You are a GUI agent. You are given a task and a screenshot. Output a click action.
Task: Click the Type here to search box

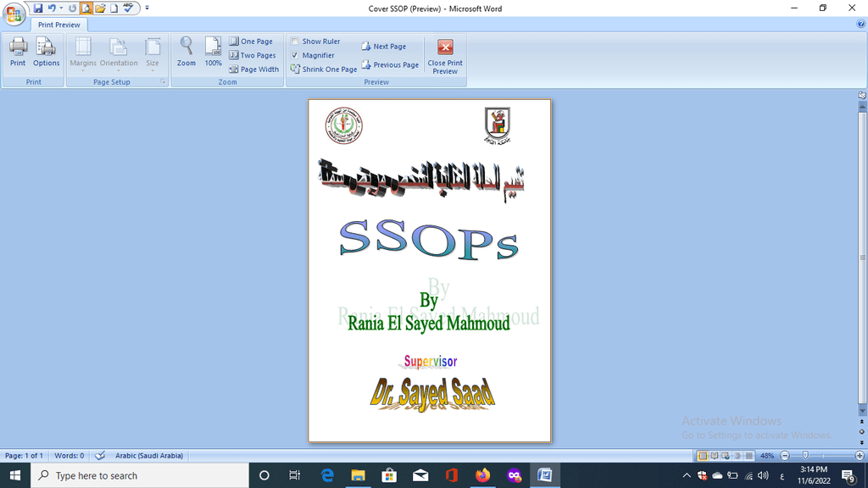tap(140, 475)
